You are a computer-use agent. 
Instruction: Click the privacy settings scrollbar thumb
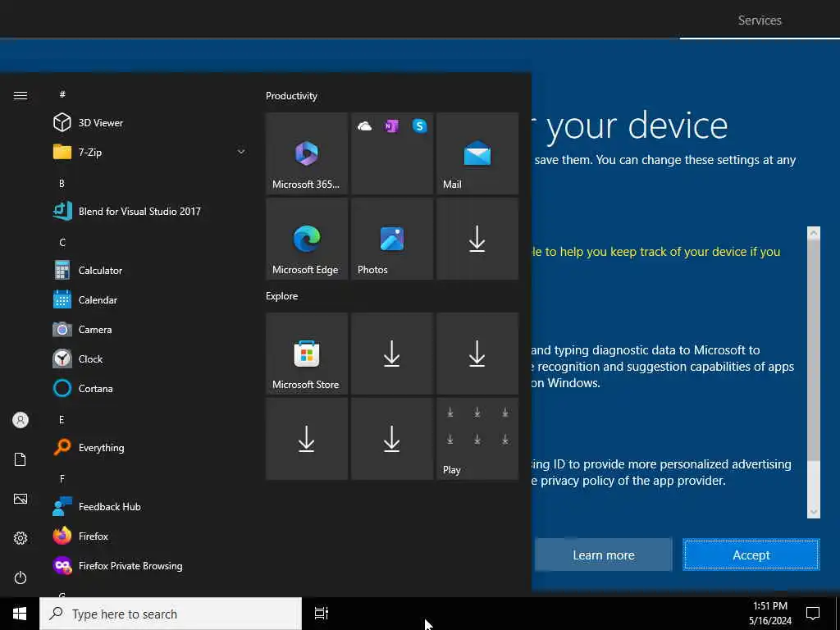point(813,350)
